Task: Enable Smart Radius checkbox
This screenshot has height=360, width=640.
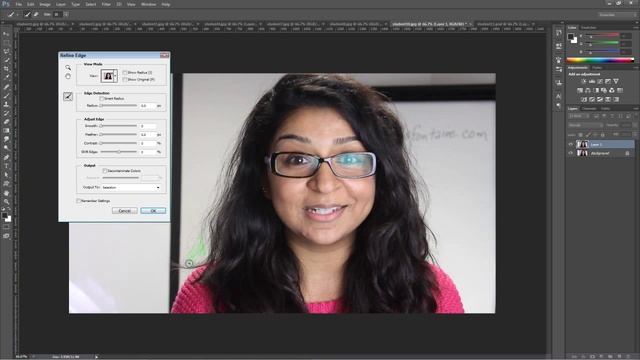Action: [102, 98]
